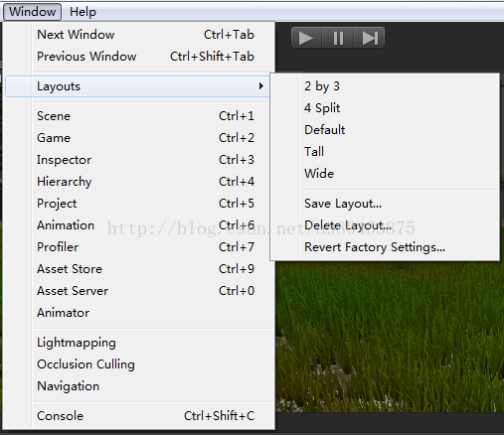Open the Lightmapping window entry
Image resolution: width=504 pixels, height=435 pixels.
coord(139,343)
